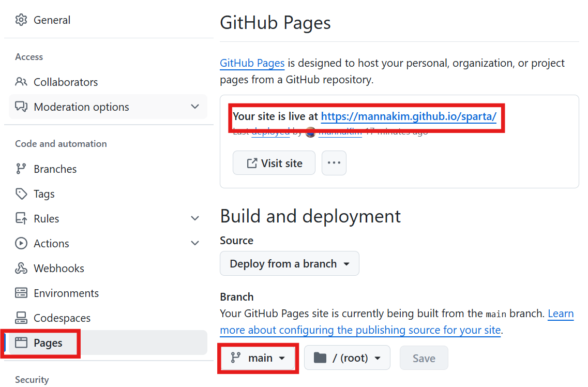Open the General settings gear icon
The height and width of the screenshot is (387, 588).
[x=21, y=20]
